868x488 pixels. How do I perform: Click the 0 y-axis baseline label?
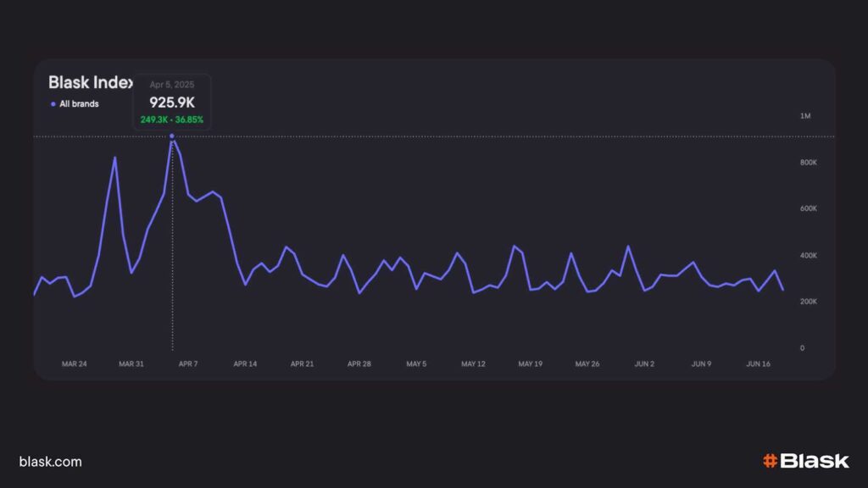point(802,348)
